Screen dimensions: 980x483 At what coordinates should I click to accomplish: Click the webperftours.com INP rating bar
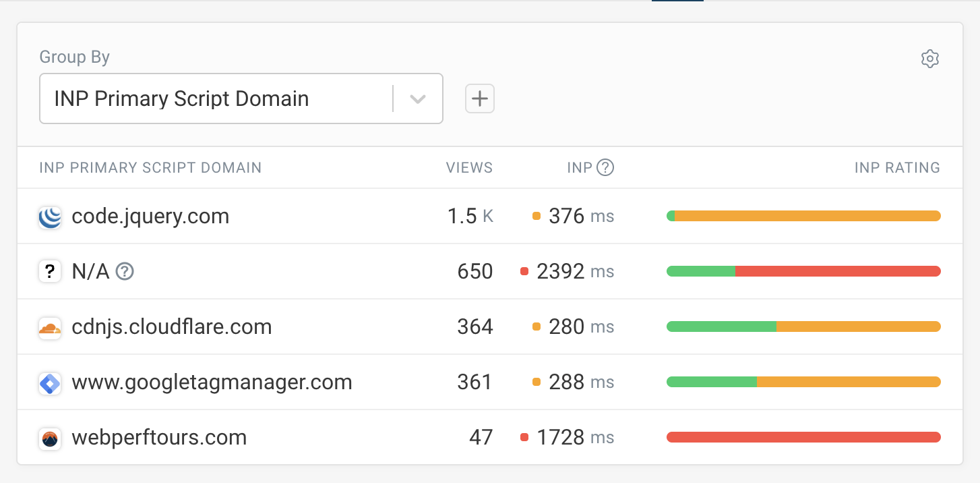[803, 437]
